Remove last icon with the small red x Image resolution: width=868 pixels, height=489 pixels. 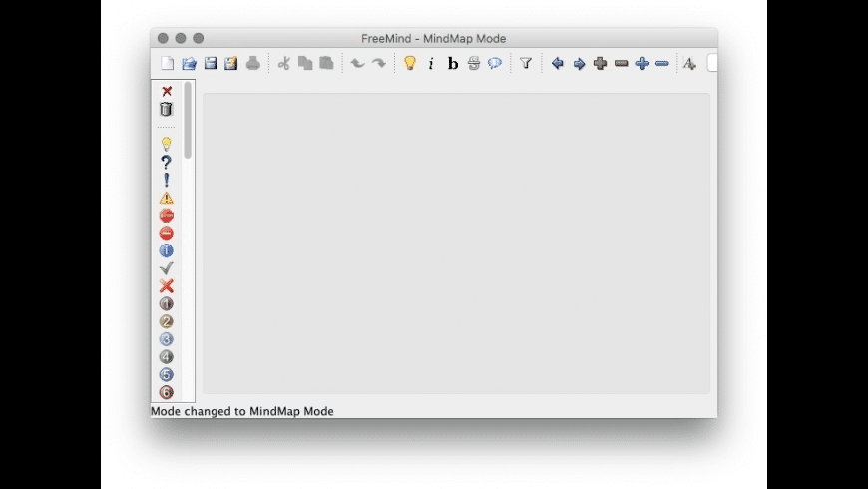(x=167, y=91)
